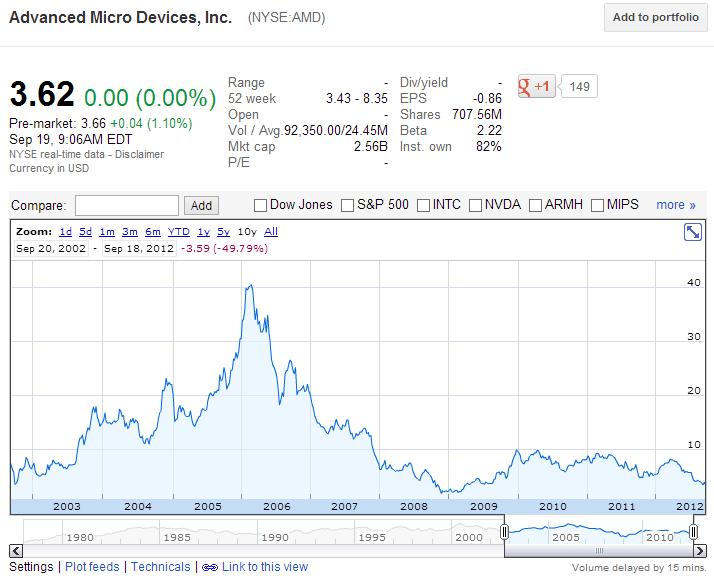Viewport: 714px width, 580px height.
Task: Click the Add to portfolio button
Action: pos(655,17)
